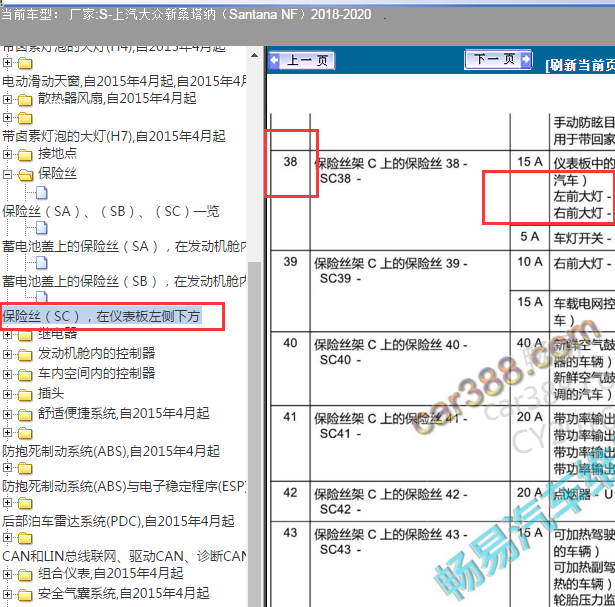Screen dimensions: 615x607
Task: Click the tree panel vertical scrollbar thumb
Action: click(x=255, y=433)
